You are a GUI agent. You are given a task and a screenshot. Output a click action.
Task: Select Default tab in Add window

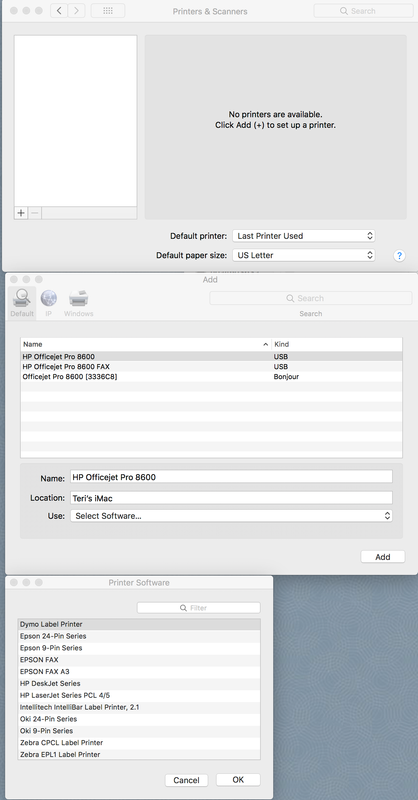pyautogui.click(x=22, y=303)
